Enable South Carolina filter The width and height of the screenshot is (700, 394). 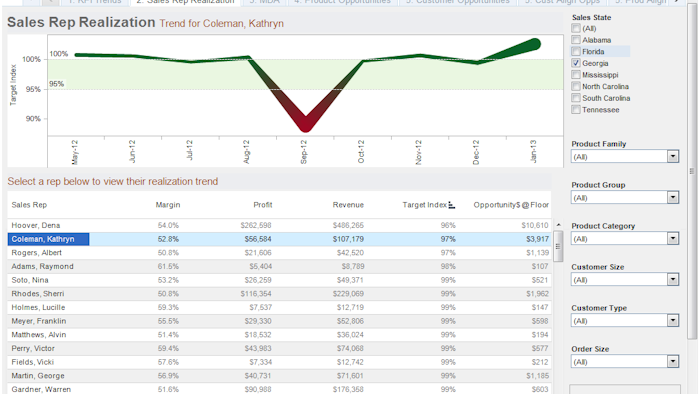click(576, 98)
